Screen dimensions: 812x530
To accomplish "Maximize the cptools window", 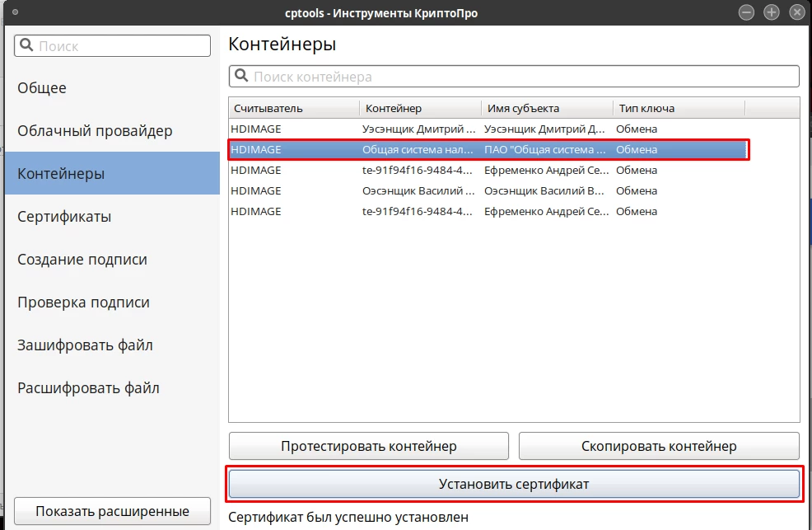I will [772, 12].
